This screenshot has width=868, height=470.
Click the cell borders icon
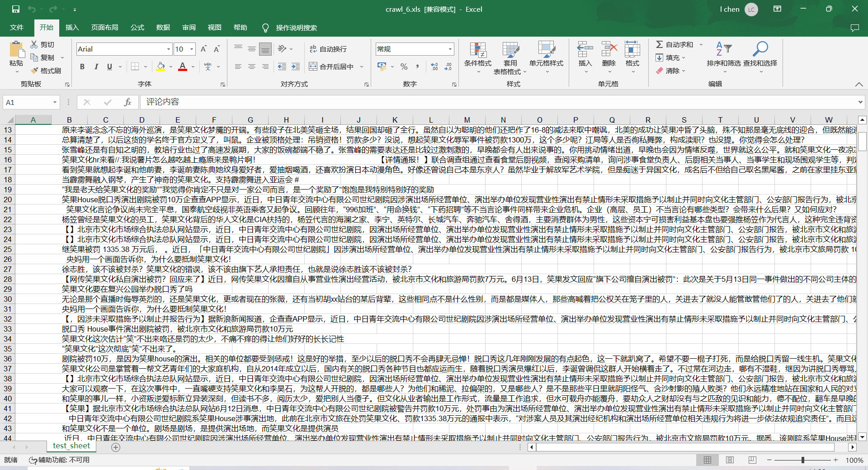pos(135,66)
